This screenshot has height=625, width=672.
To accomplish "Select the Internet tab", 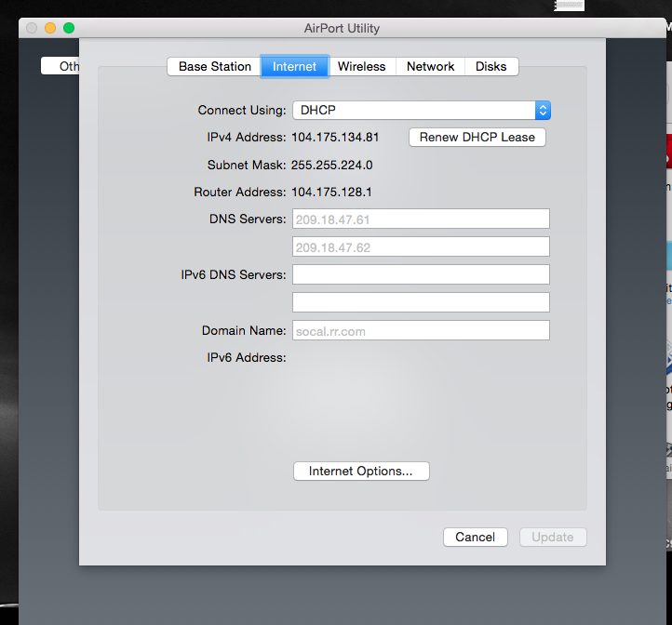I will pos(294,66).
